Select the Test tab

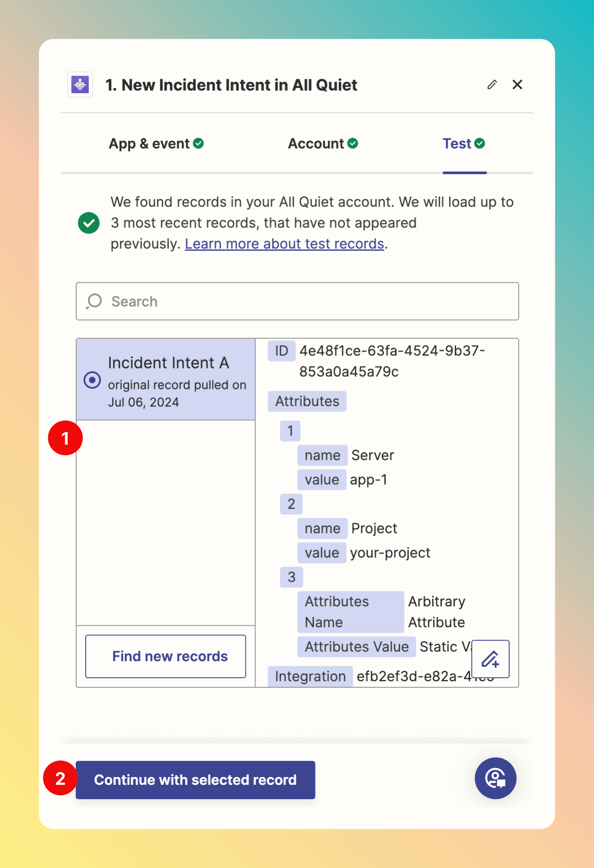[464, 143]
